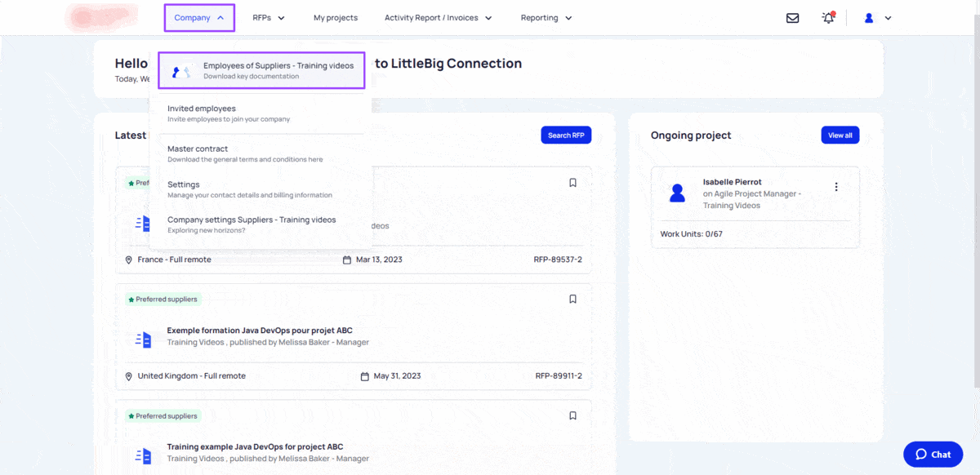Click Preferred suppliers badge on Training example card

tap(163, 416)
